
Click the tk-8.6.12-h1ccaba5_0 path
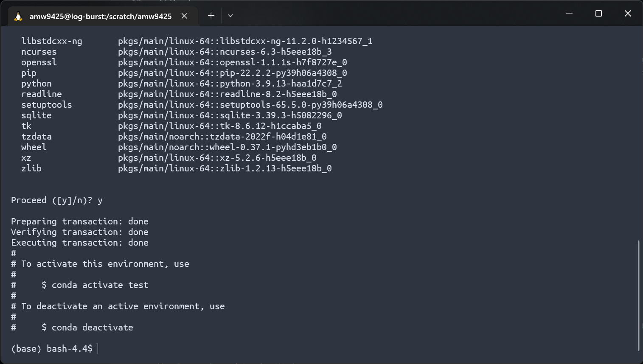[220, 126]
